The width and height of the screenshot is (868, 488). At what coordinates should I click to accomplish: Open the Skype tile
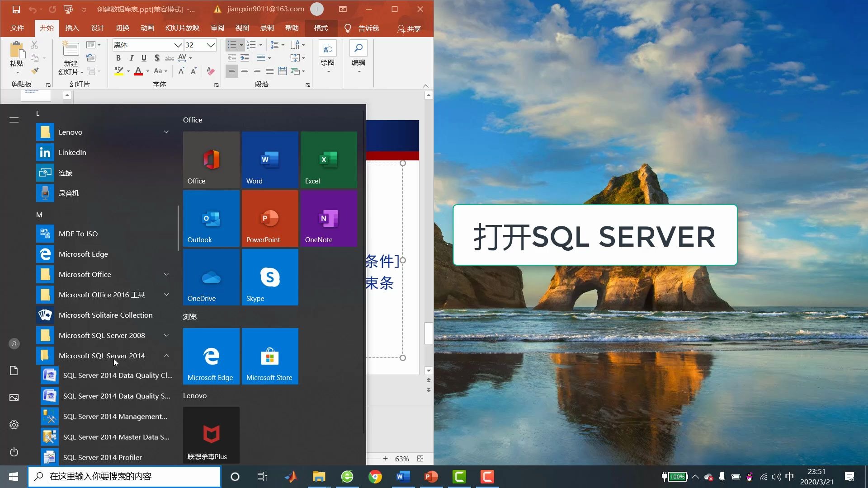click(x=270, y=277)
